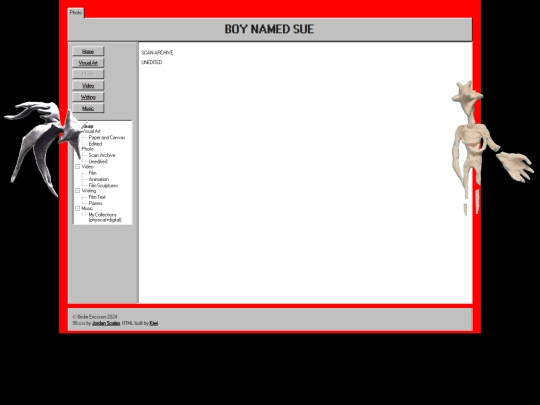
Task: Collapse the Music node in sitemap tree
Action: tap(77, 208)
